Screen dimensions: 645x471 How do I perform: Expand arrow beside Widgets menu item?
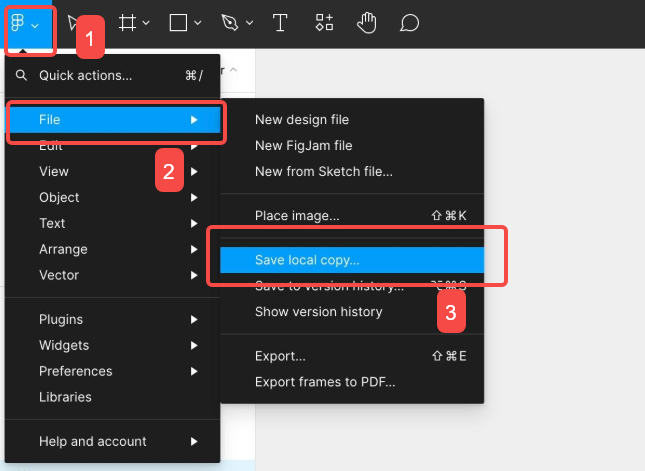click(194, 346)
